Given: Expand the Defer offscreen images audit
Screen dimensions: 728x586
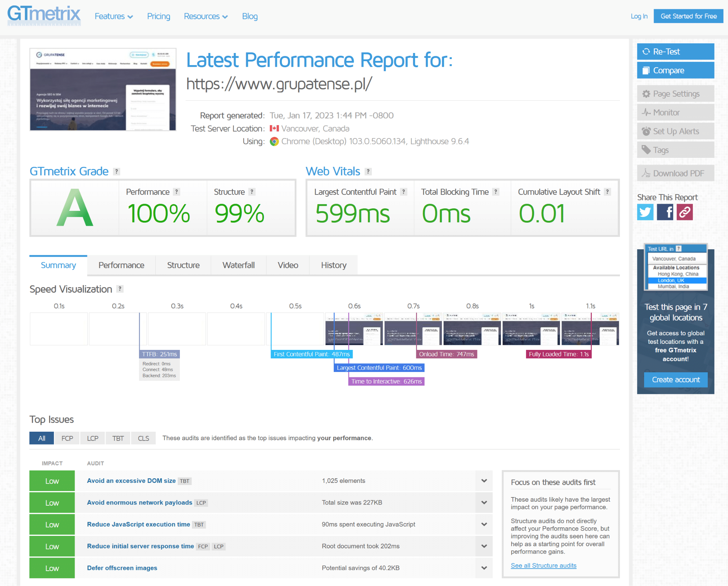Looking at the screenshot, I should (484, 568).
